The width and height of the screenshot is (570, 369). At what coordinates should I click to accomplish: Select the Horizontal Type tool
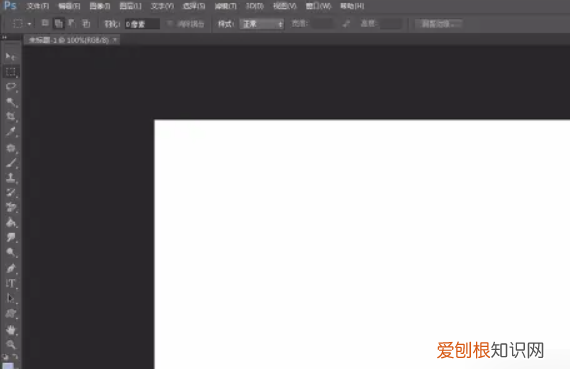click(11, 284)
